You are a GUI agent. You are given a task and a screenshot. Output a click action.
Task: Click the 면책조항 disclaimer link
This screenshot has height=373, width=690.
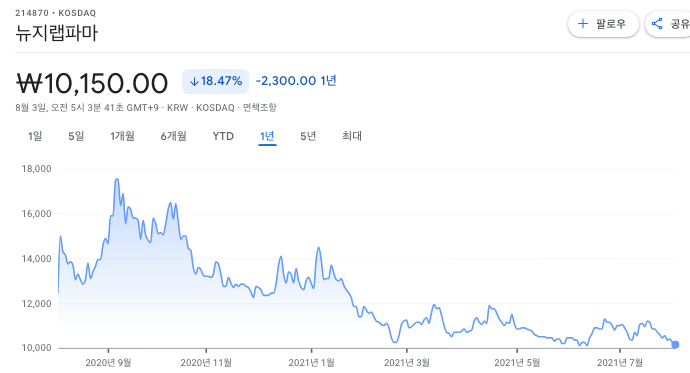click(260, 108)
